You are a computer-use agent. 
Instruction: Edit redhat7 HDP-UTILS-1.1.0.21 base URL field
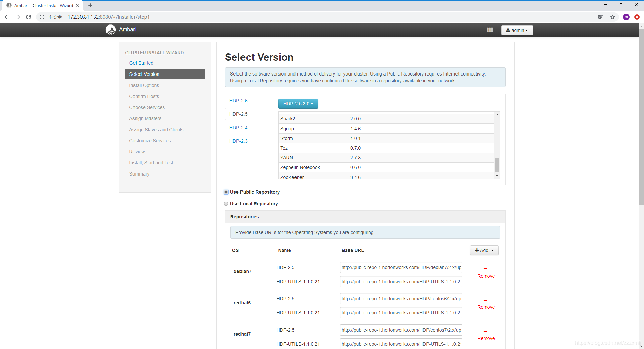tap(401, 344)
